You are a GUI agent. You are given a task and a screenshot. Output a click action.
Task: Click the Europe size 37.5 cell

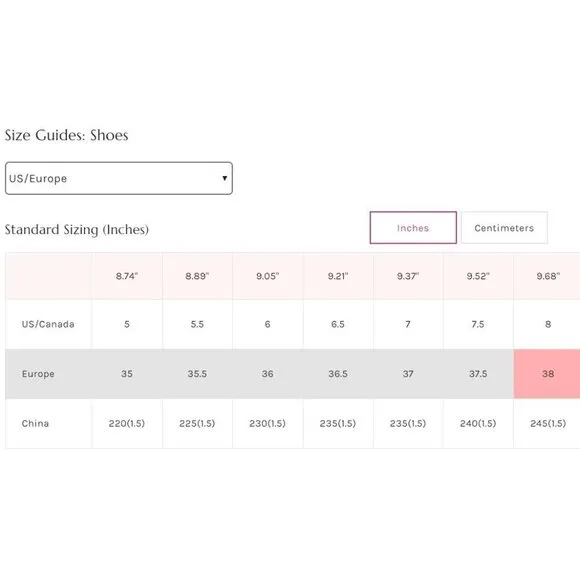point(478,374)
